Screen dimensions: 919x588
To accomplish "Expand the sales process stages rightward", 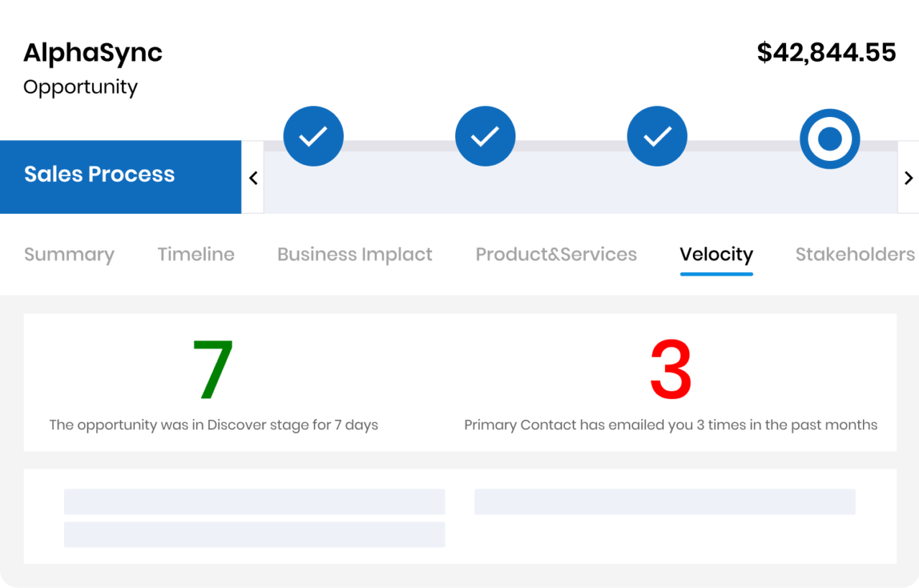I will (908, 177).
